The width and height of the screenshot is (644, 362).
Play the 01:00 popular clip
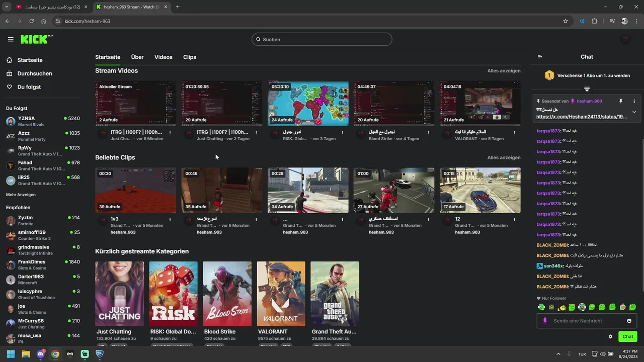click(x=394, y=190)
